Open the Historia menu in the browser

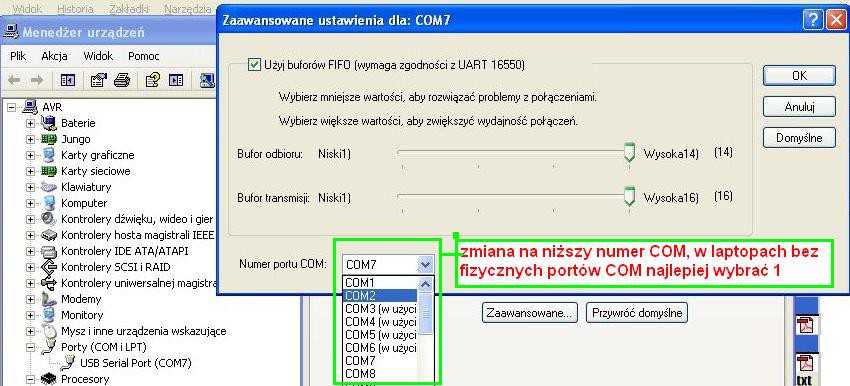coord(75,9)
